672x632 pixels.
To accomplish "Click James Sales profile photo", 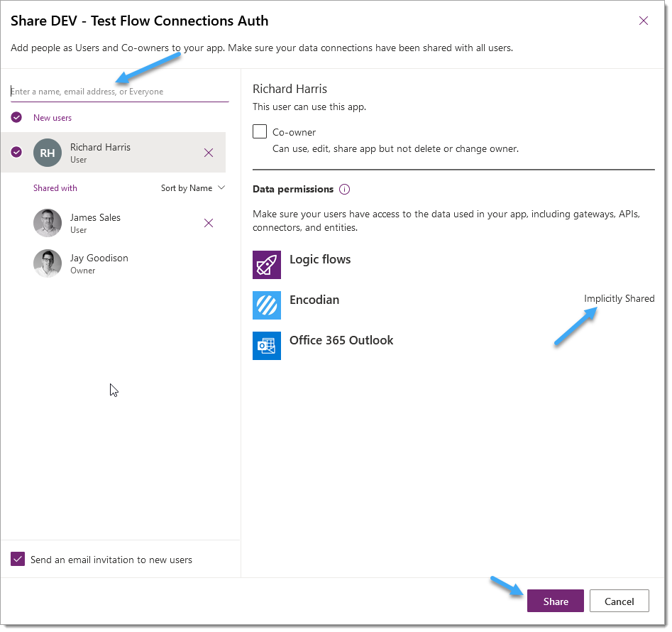I will pyautogui.click(x=47, y=223).
